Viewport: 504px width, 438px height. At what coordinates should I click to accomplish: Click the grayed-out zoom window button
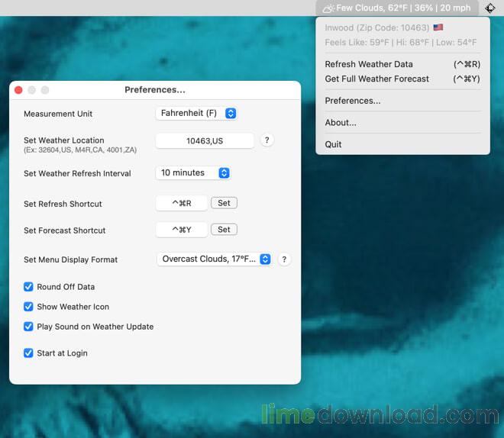click(x=45, y=90)
